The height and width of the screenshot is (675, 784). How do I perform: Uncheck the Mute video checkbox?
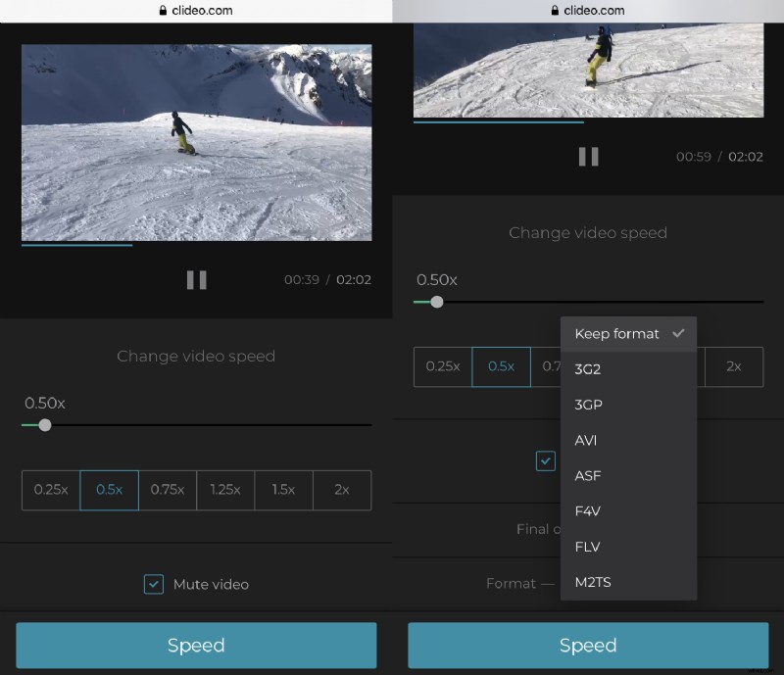[x=153, y=584]
